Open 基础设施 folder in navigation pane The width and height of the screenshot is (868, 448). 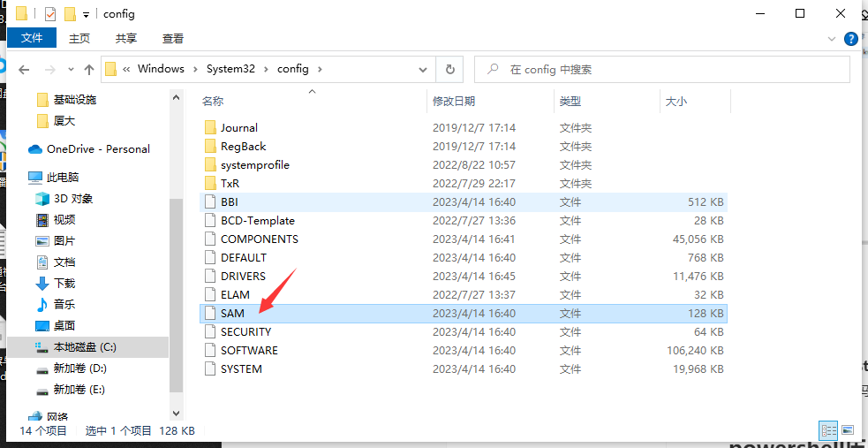coord(74,100)
